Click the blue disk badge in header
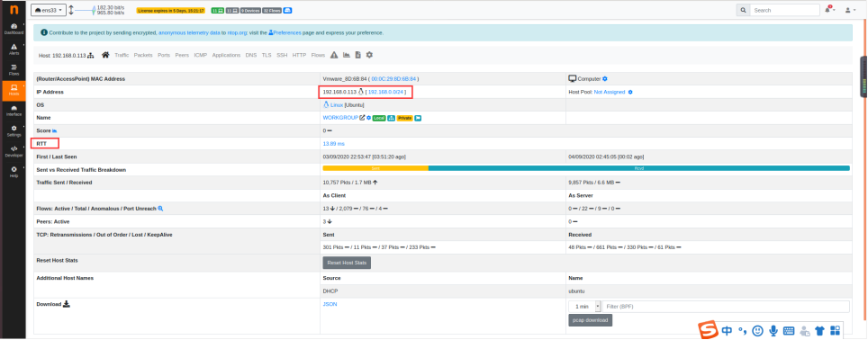This screenshot has height=340, width=868. 287,10
